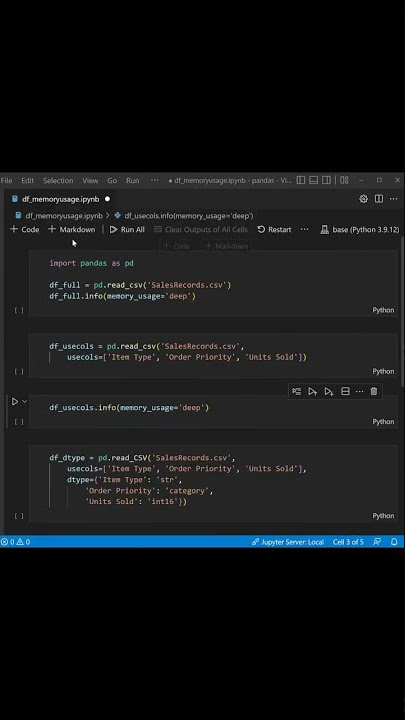Viewport: 405px width, 720px height.
Task: Open Customize Layout icon in title bar
Action: [x=344, y=180]
